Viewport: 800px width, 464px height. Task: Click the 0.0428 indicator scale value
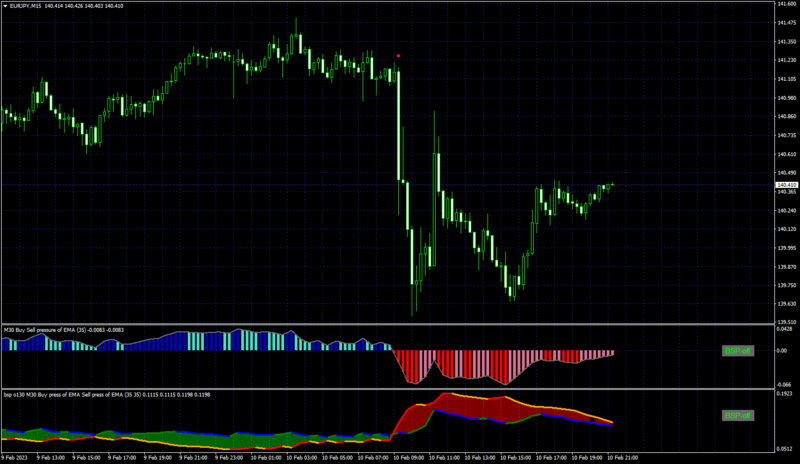(x=785, y=329)
